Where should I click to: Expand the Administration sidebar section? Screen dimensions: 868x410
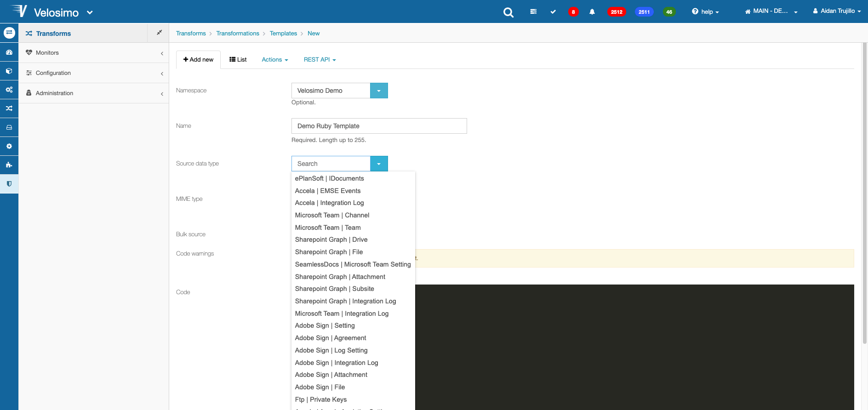coord(94,93)
